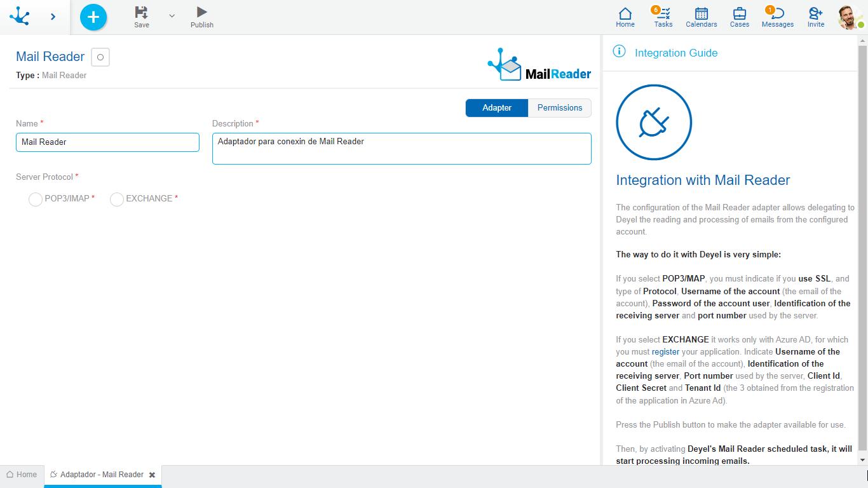Screen dimensions: 868x488
Task: Toggle the status circle beside Mail Reader title
Action: click(x=100, y=57)
